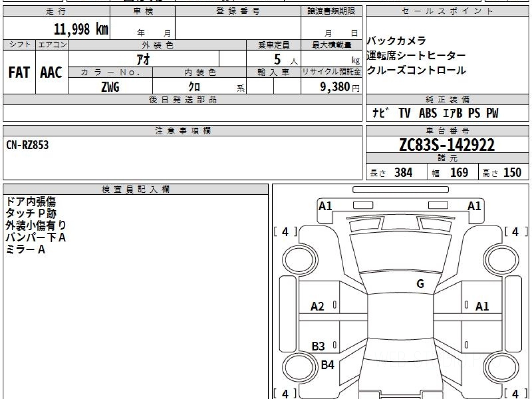Click the カラーNo. header

(110, 72)
